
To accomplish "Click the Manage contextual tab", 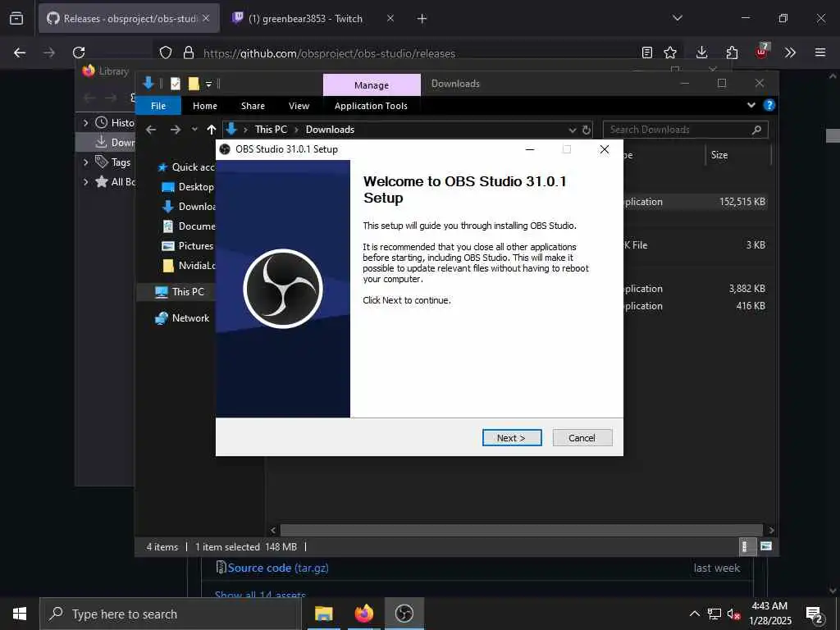I will pos(372,85).
